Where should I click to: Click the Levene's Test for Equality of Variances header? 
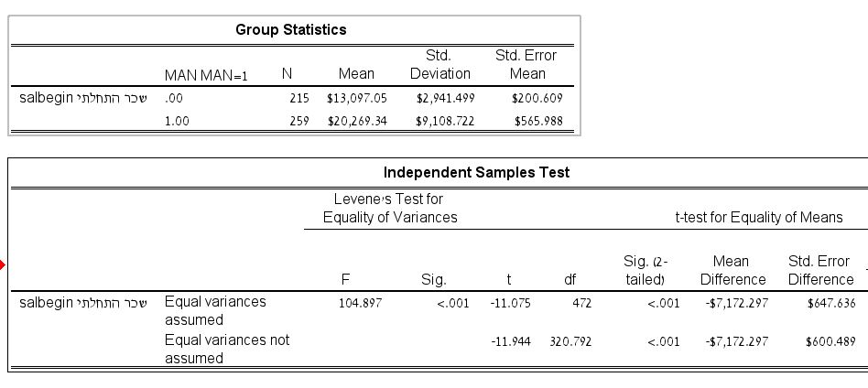tap(390, 208)
